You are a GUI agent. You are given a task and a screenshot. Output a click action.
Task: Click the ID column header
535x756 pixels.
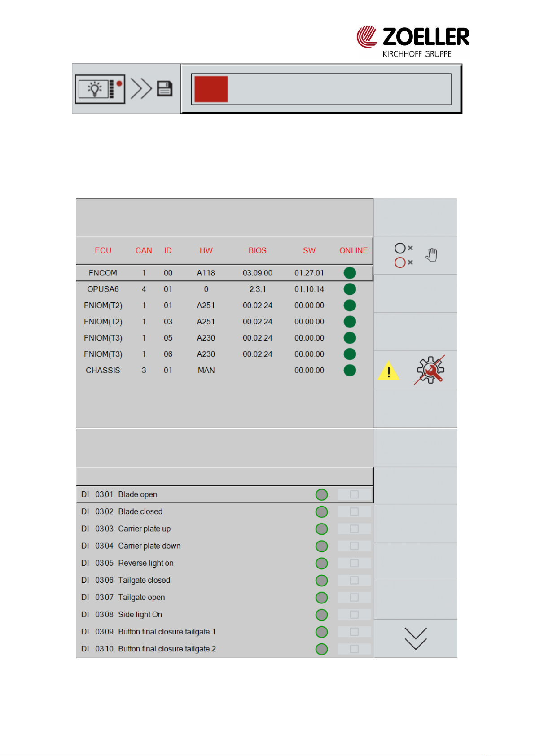click(x=168, y=250)
